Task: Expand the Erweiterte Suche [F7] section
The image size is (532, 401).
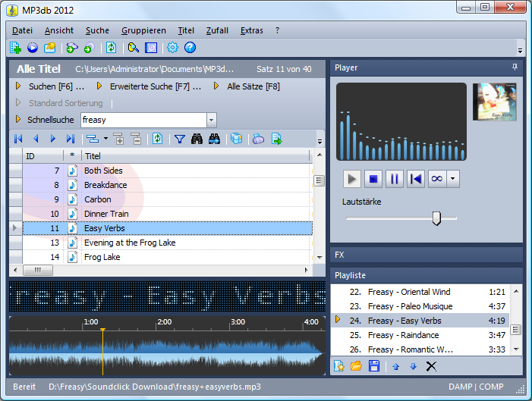Action: (x=99, y=86)
